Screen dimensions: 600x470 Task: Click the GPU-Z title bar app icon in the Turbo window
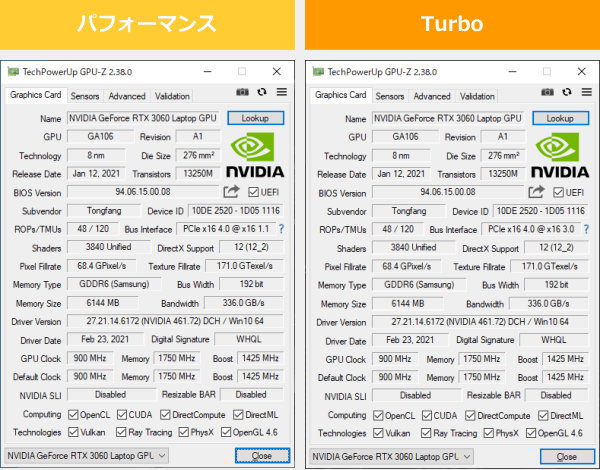[318, 72]
